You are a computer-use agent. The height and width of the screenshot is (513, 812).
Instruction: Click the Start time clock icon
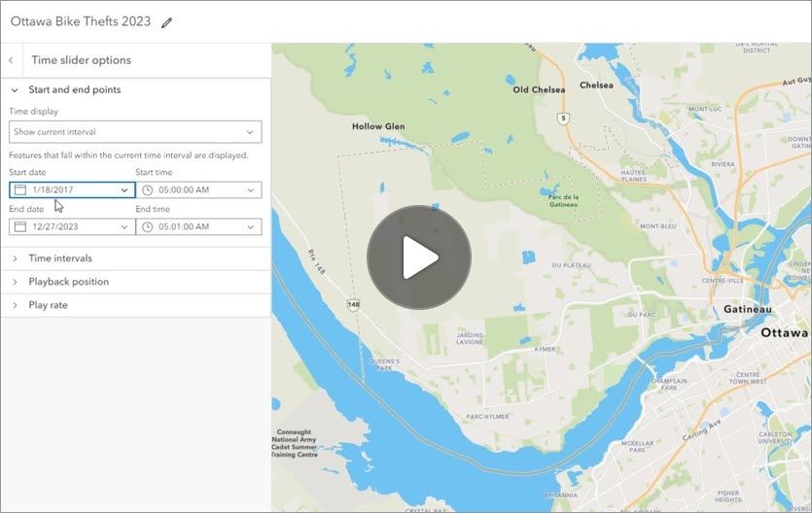pos(147,189)
